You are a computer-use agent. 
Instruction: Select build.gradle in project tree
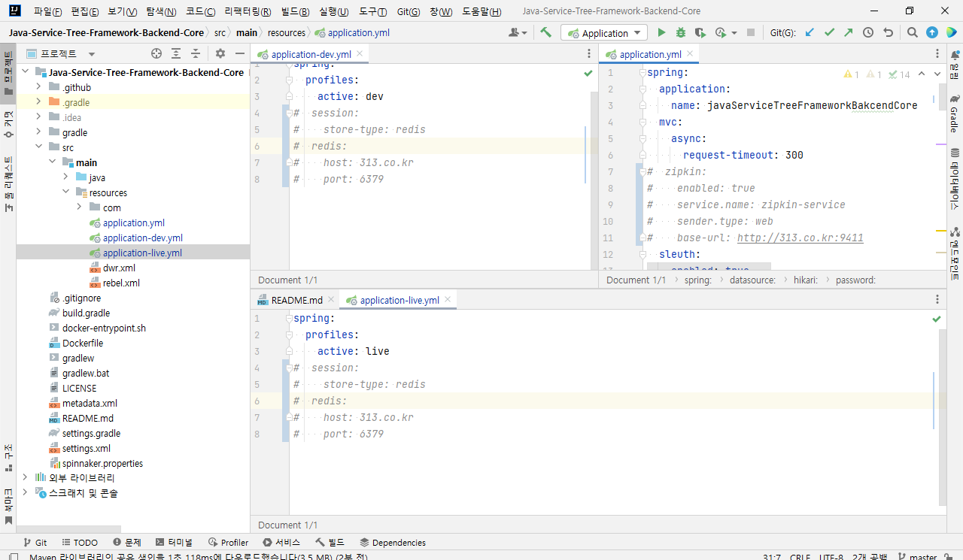(86, 313)
